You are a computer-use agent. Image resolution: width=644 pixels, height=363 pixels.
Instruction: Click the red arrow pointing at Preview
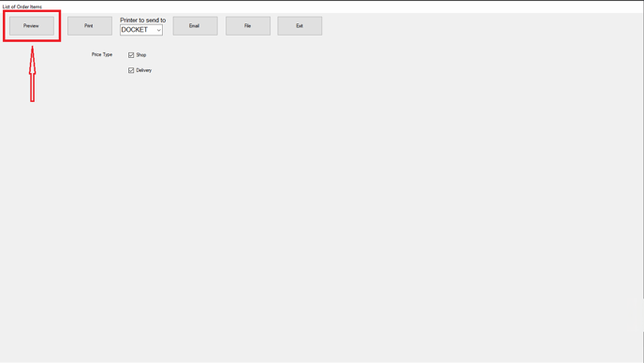point(32,74)
